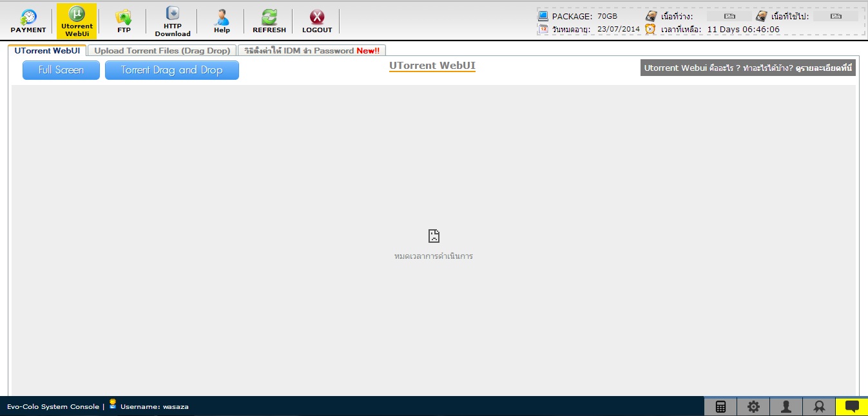Image resolution: width=868 pixels, height=416 pixels.
Task: Click the monitor icon beside PACKAGE
Action: [543, 16]
